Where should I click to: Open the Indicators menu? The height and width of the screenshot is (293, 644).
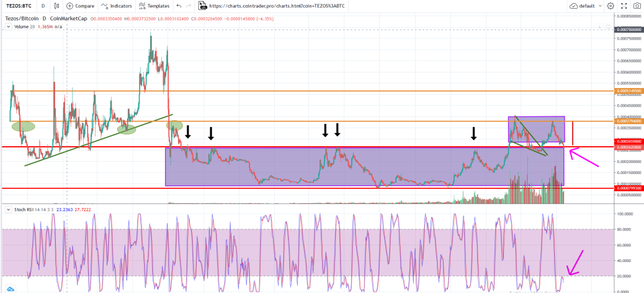pos(117,6)
